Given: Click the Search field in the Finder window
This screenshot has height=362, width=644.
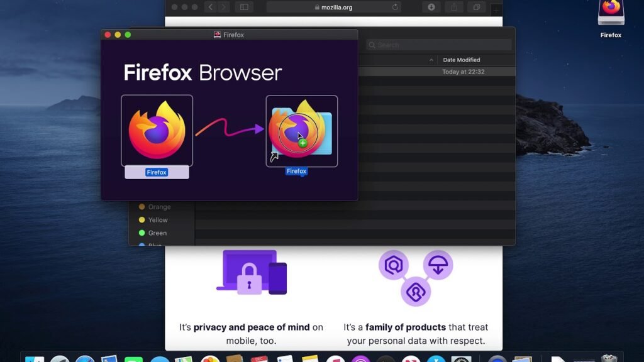Looking at the screenshot, I should [x=438, y=45].
